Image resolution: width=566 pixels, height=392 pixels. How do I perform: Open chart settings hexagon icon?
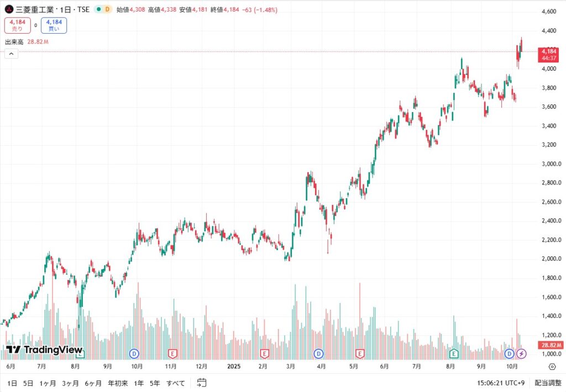pos(552,365)
